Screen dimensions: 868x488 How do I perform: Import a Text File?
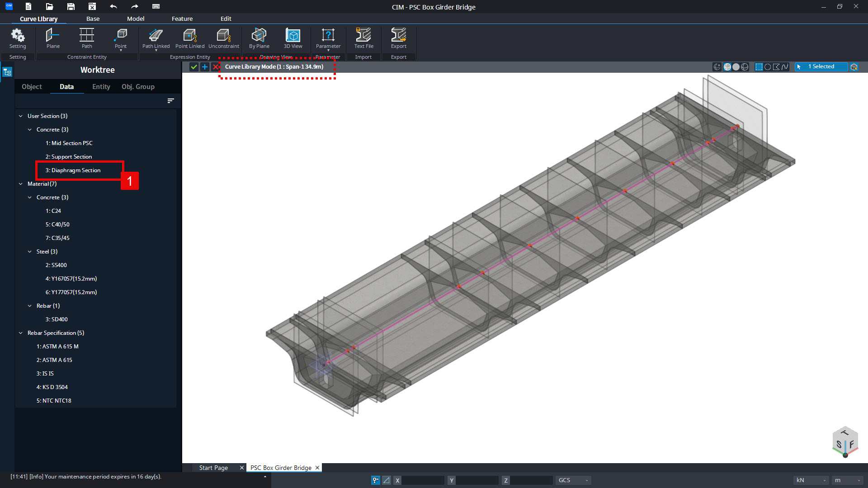[x=363, y=38]
